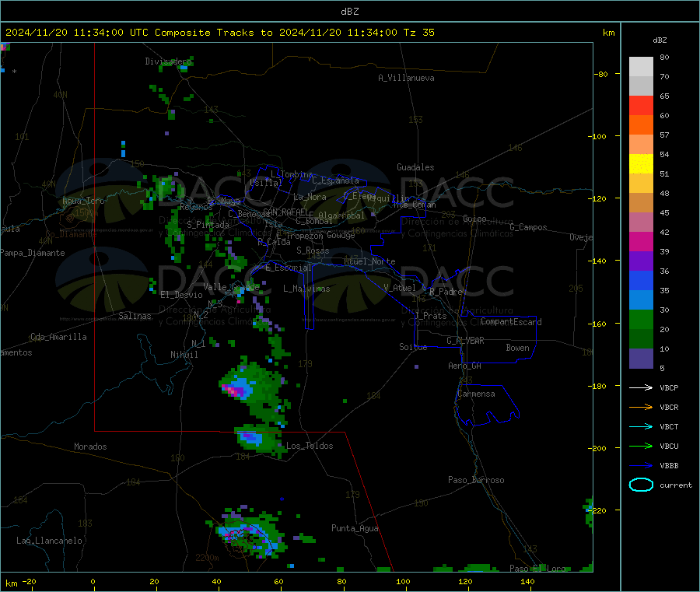Click the Pampa_Diamante location label

(x=32, y=253)
